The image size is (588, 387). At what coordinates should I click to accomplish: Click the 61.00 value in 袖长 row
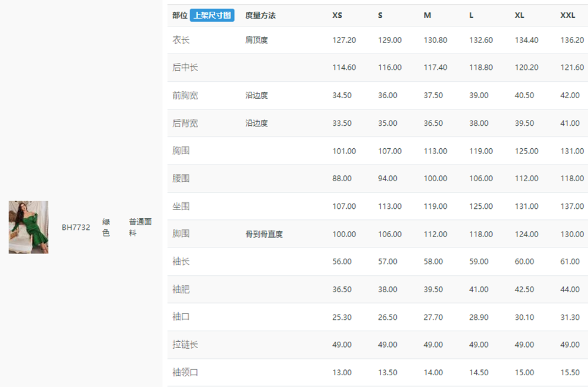[x=570, y=261]
